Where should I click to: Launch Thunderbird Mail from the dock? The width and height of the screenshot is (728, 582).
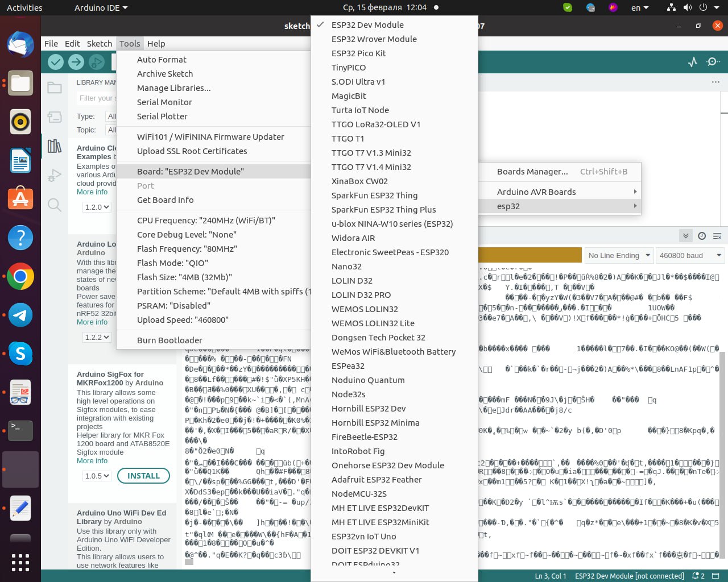coord(20,44)
